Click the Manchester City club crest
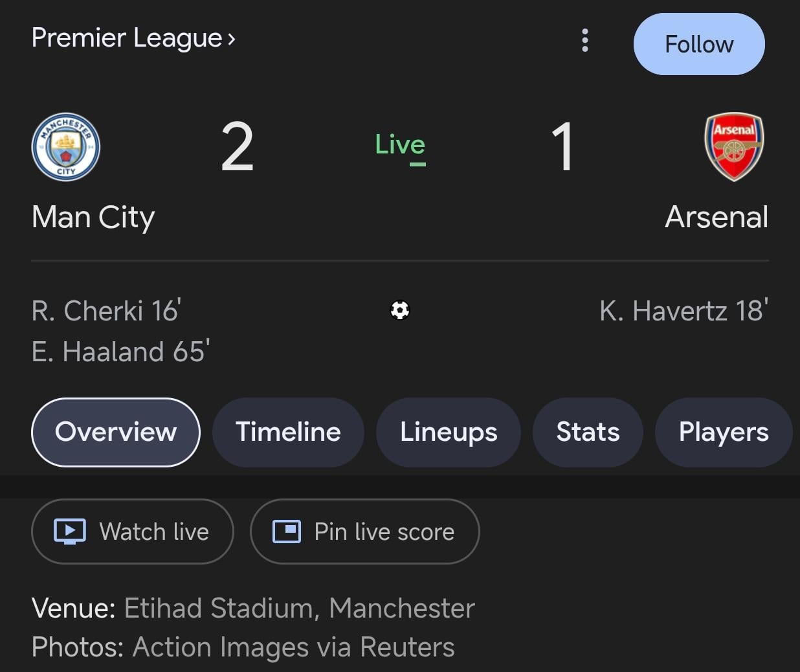Image resolution: width=800 pixels, height=672 pixels. pos(66,147)
